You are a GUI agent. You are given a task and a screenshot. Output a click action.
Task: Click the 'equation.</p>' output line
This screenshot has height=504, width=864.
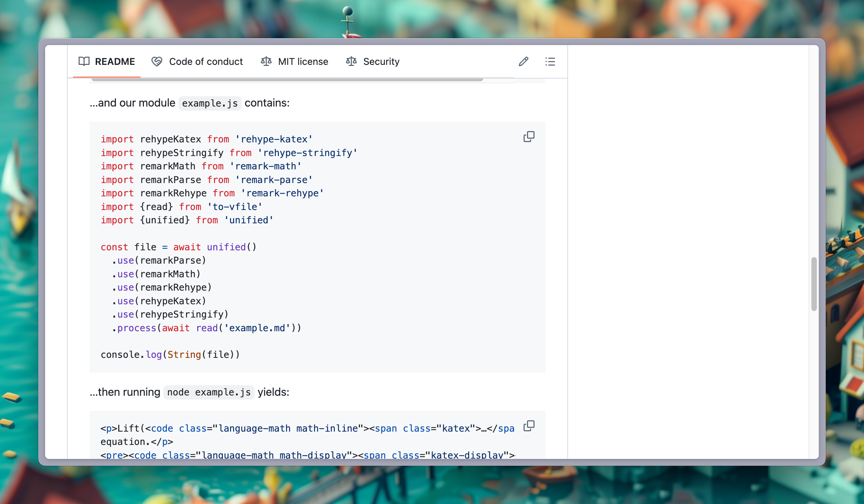coord(137,442)
